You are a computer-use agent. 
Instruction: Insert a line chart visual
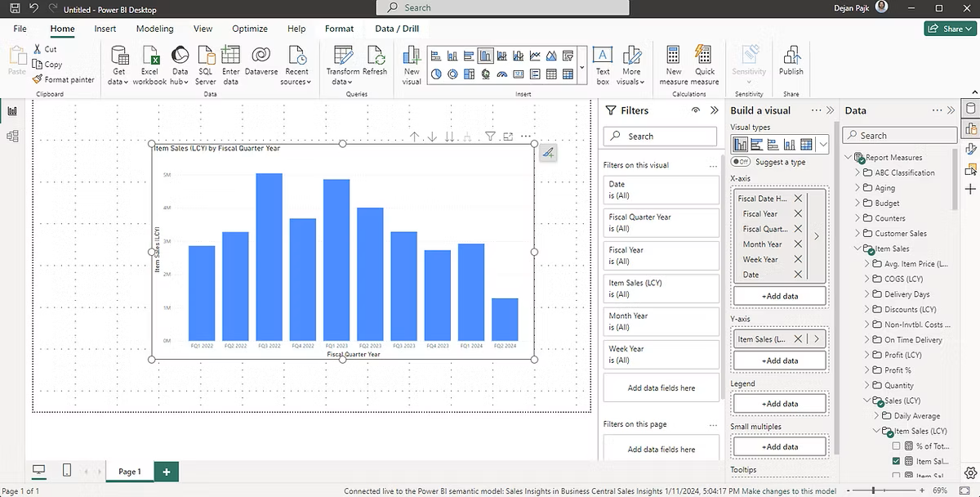535,55
